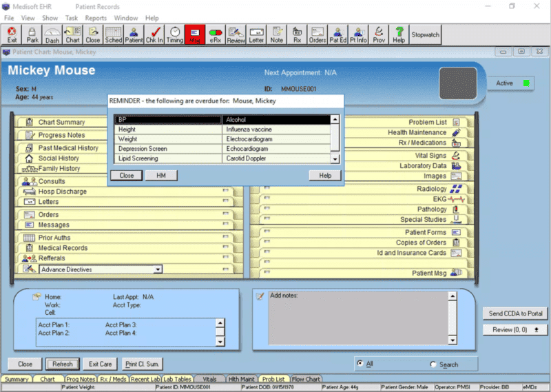This screenshot has width=551, height=392.
Task: Open the Laboratory Data icon
Action: (456, 165)
